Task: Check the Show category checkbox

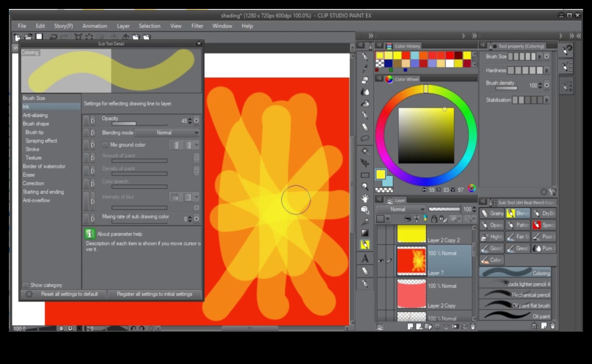Action: point(26,285)
